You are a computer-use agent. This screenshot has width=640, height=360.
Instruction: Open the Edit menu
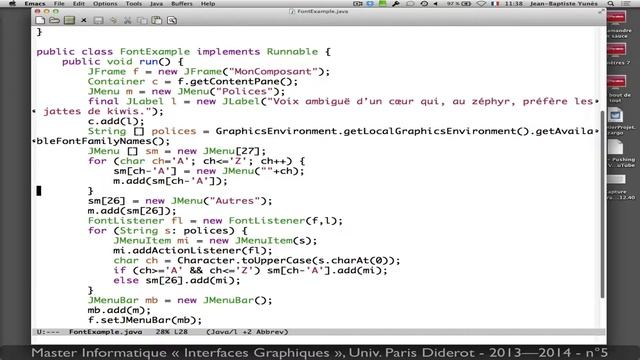78,4
